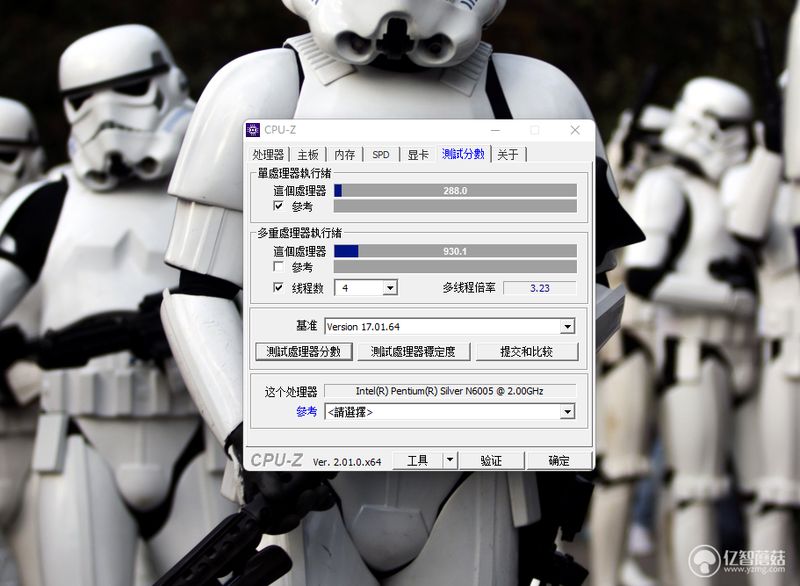Click the 工具 button
800x586 pixels.
pyautogui.click(x=417, y=460)
